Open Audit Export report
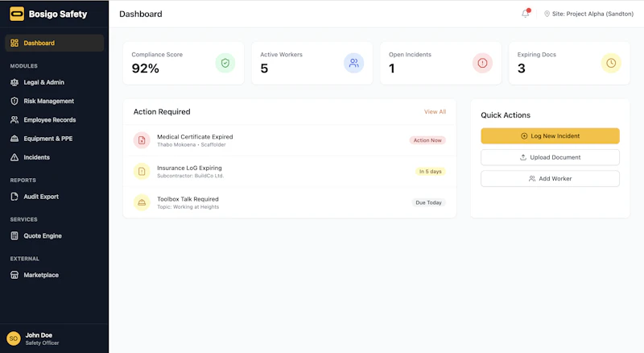 [x=55, y=197]
